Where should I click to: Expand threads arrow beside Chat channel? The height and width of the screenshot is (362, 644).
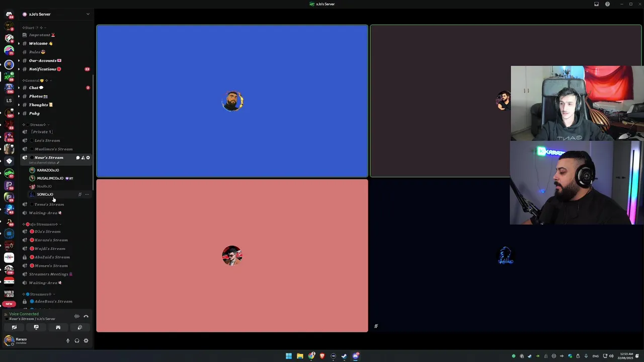tap(19, 88)
